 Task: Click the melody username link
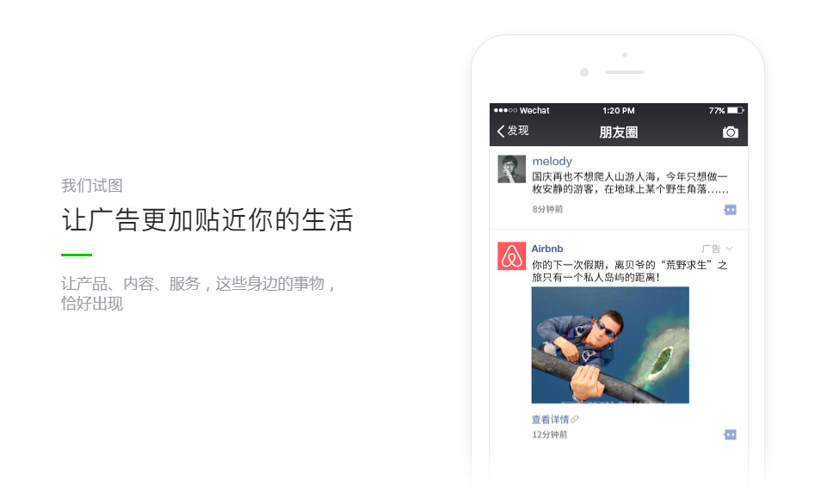[x=552, y=161]
